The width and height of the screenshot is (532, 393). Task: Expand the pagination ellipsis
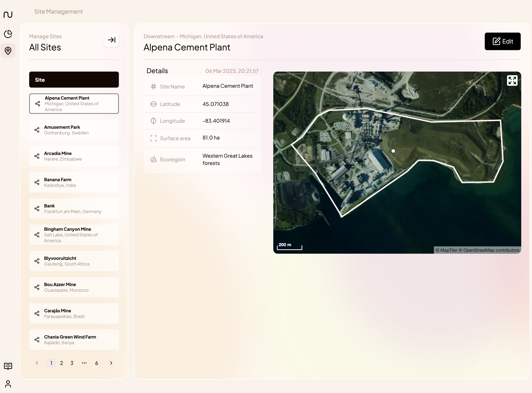tap(84, 363)
